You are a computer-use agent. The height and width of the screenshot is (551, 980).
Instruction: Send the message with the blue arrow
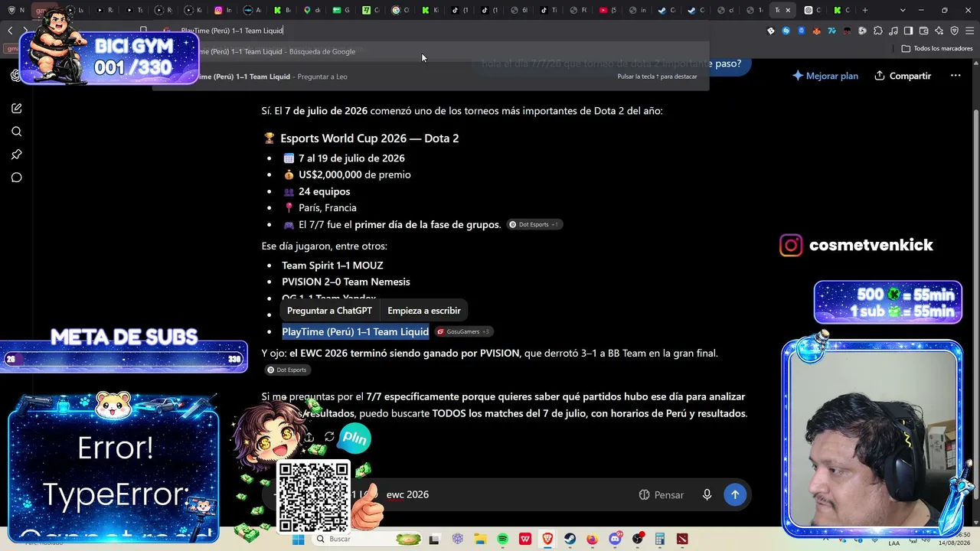[x=735, y=494]
